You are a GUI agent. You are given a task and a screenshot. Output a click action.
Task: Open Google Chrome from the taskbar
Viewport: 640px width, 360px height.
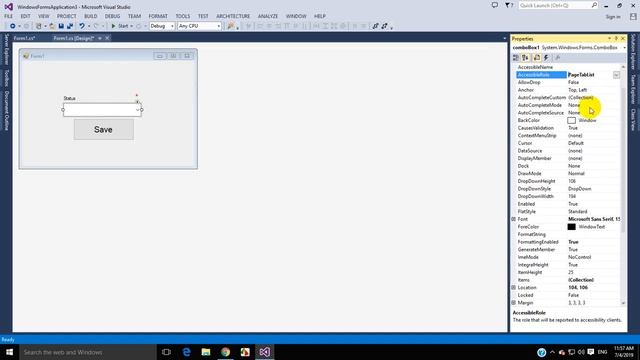point(225,352)
